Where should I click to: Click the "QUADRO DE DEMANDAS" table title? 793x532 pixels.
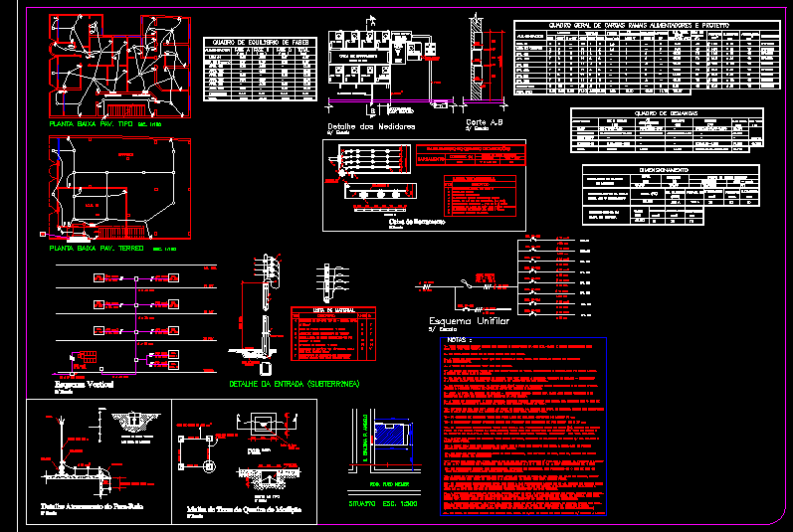click(666, 113)
